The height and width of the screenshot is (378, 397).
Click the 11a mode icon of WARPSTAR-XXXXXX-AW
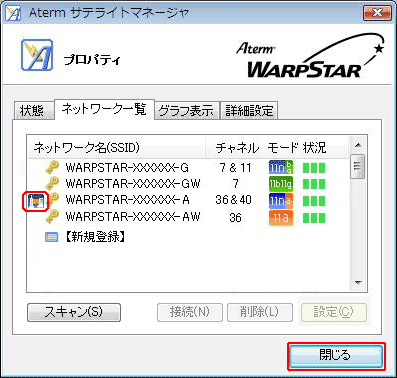pyautogui.click(x=281, y=218)
